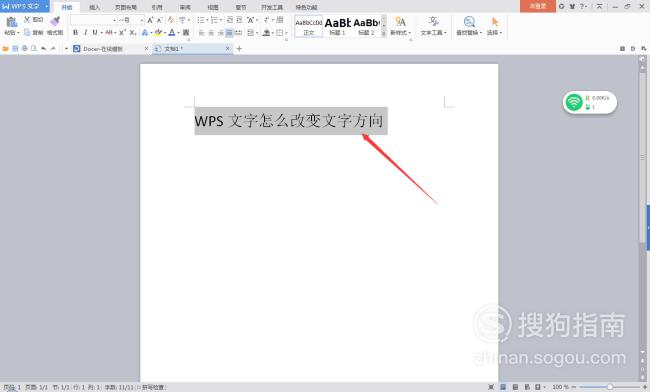Open the 文字工具 menu
The width and height of the screenshot is (650, 392).
point(433,26)
